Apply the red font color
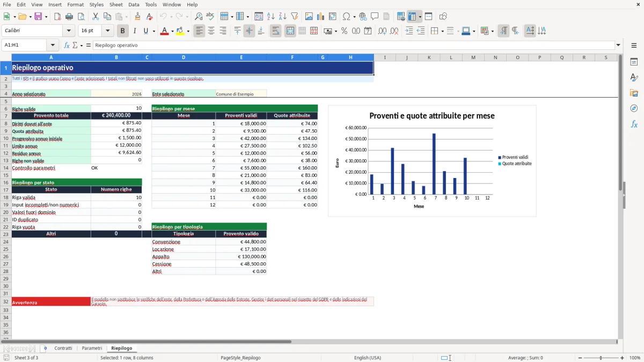The height and width of the screenshot is (362, 644). point(164,31)
